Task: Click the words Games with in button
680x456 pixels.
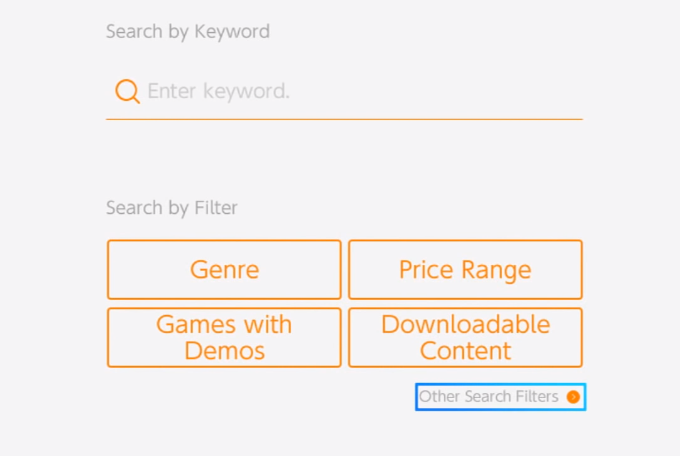Action: (x=224, y=324)
